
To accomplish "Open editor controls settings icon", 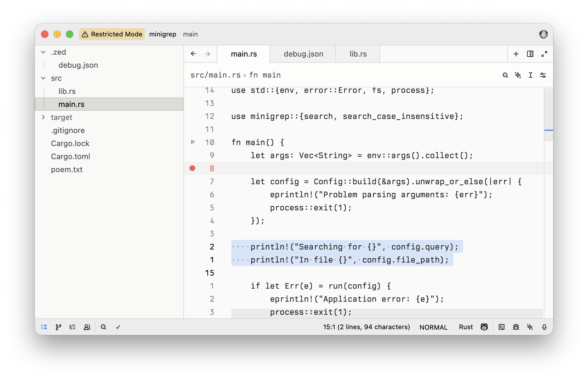I will 543,75.
